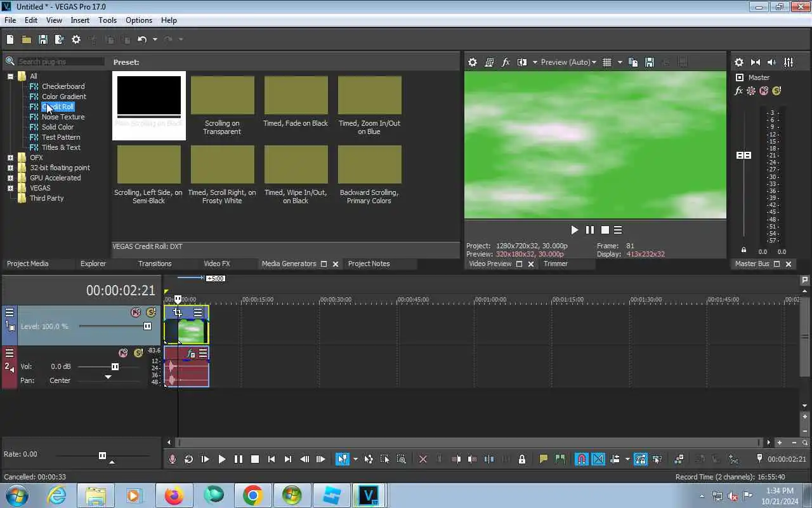Toggle Loop Playback in transport bar
Screen dimensions: 812x508
click(x=189, y=459)
